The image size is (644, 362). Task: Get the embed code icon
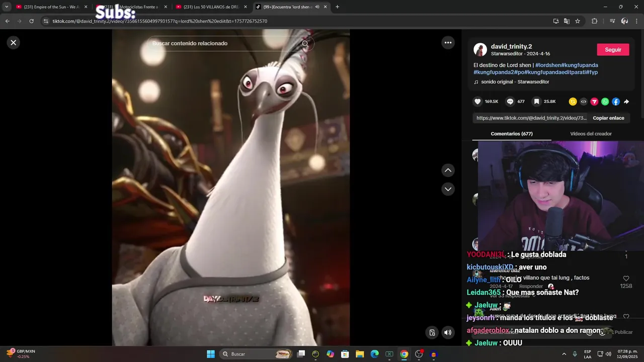tap(584, 102)
